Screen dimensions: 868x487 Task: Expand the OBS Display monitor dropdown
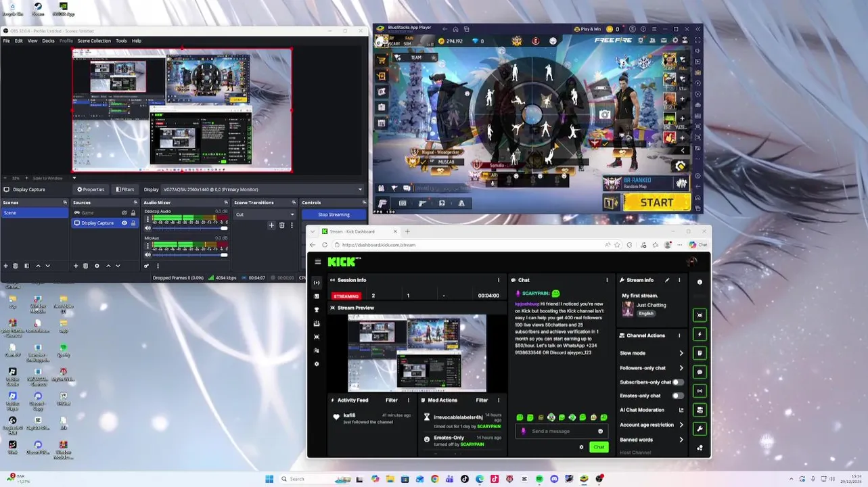262,189
